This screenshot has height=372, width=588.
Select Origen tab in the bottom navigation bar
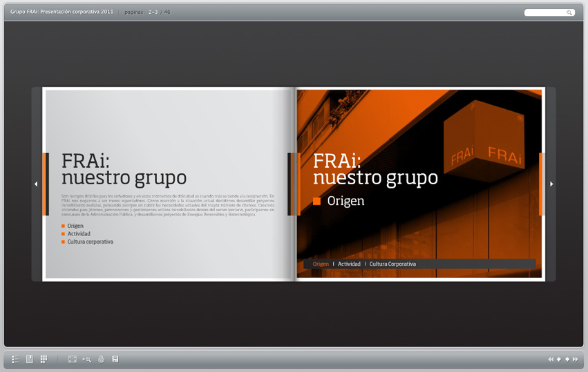pyautogui.click(x=321, y=264)
